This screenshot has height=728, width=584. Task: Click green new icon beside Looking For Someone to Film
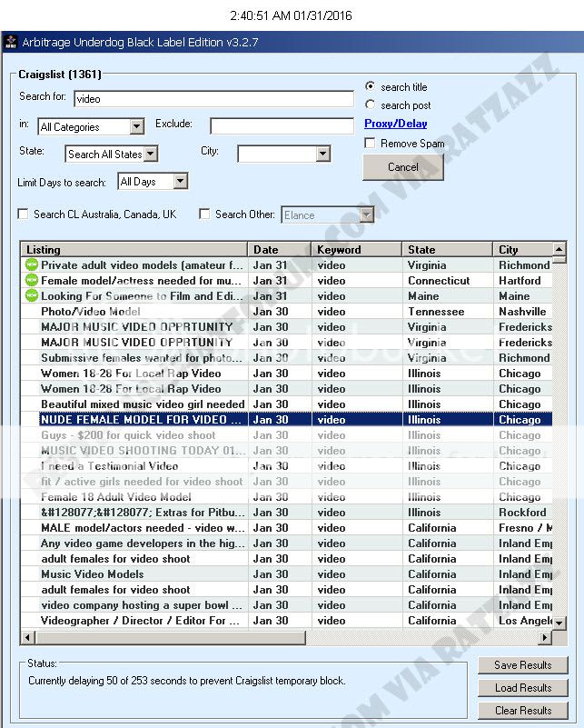pyautogui.click(x=32, y=295)
